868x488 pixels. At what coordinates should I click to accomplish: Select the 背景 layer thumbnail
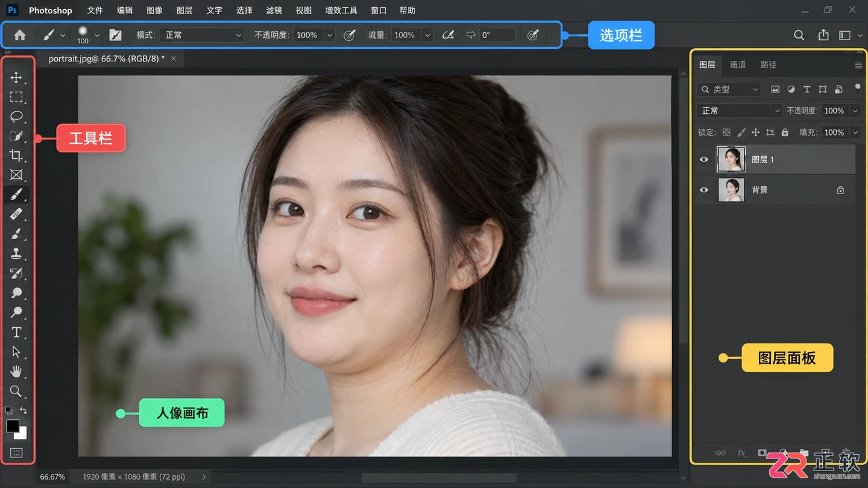(731, 190)
